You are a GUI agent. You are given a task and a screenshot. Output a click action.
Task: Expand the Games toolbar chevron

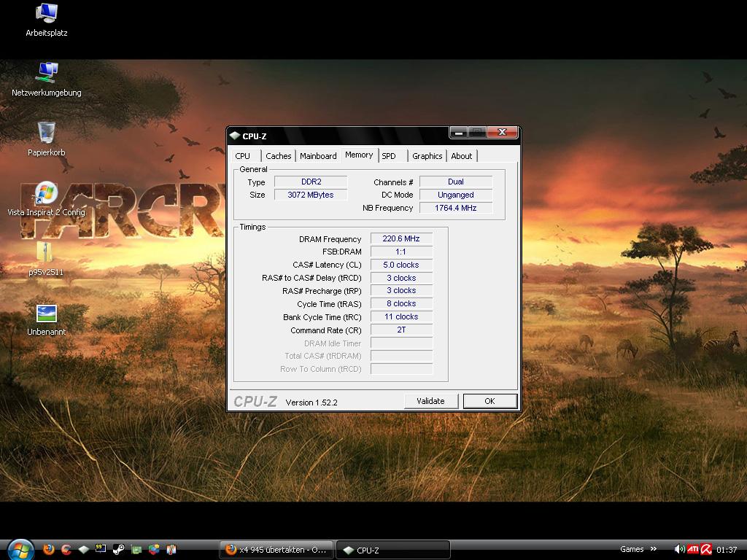(654, 550)
